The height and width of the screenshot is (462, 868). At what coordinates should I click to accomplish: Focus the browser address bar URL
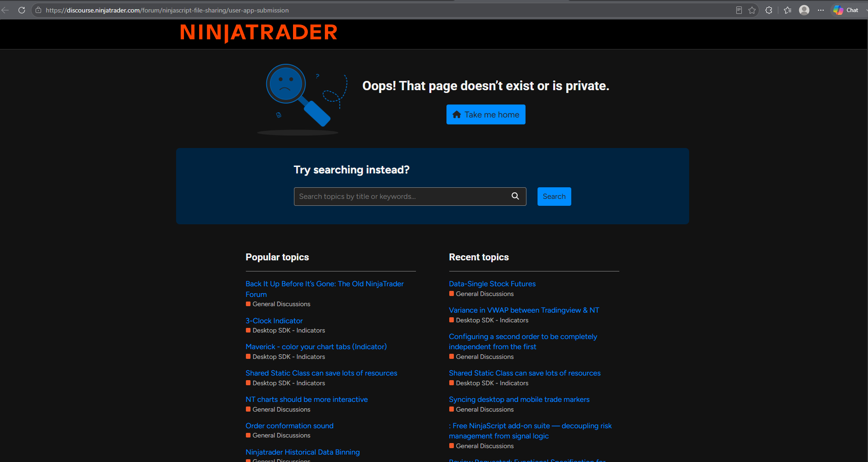(167, 10)
